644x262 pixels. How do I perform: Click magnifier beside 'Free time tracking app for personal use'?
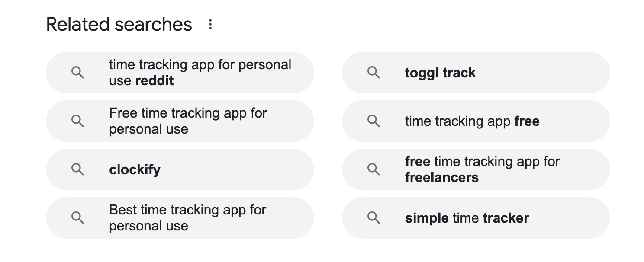[77, 121]
